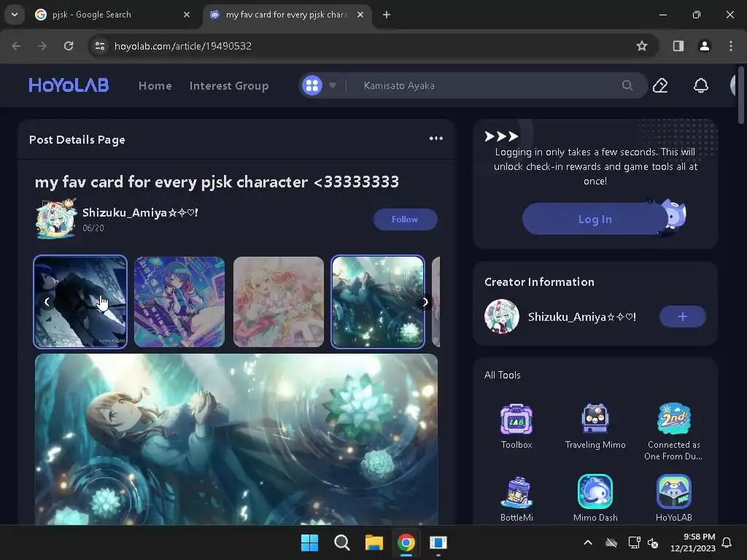Image resolution: width=747 pixels, height=560 pixels.
Task: Close the pjsk - Google Search tab
Action: 187,15
